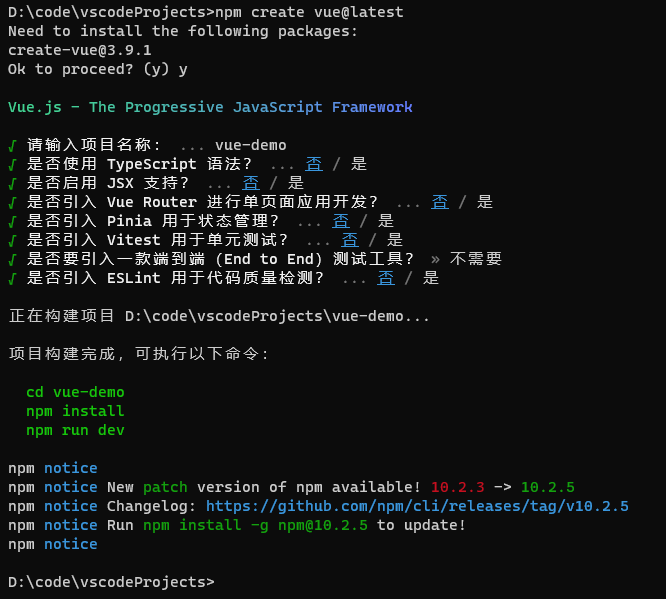Click the Vue.js Progressive JavaScript Framework heading
This screenshot has height=599, width=666.
210,107
